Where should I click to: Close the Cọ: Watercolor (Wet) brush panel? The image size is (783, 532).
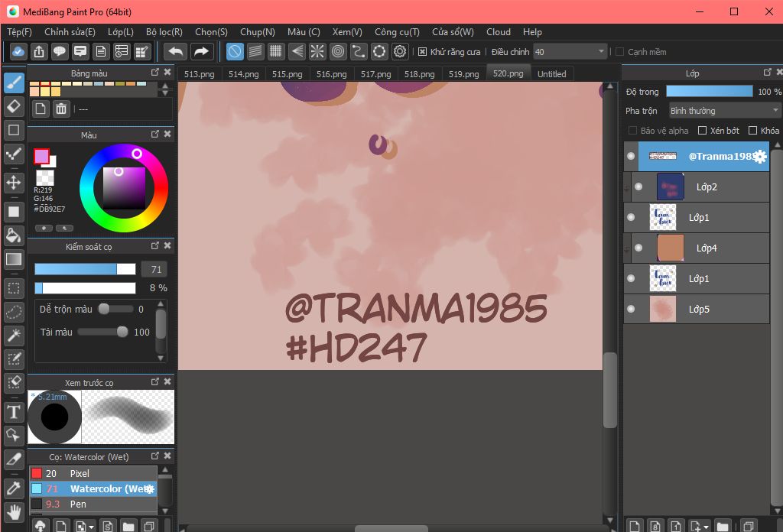click(167, 456)
